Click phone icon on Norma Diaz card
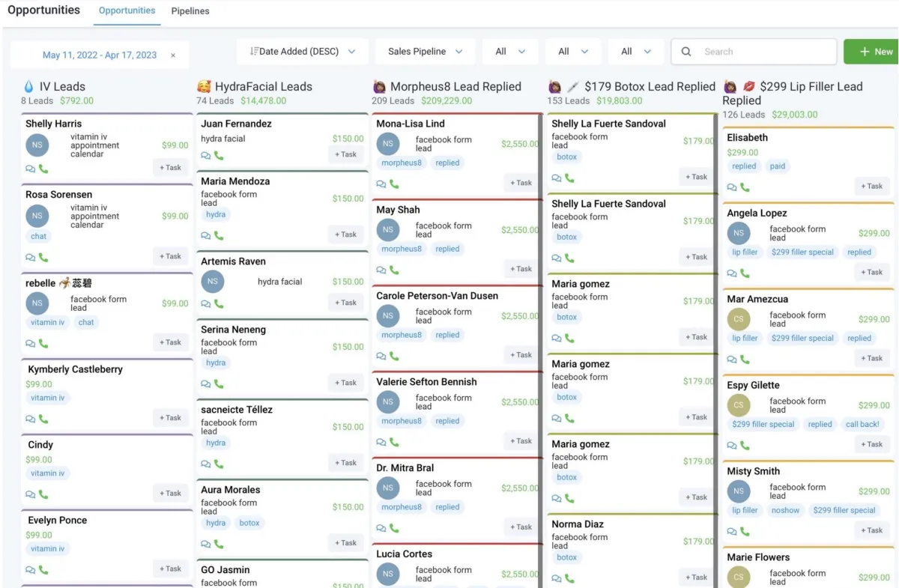The width and height of the screenshot is (899, 588). coord(569,578)
